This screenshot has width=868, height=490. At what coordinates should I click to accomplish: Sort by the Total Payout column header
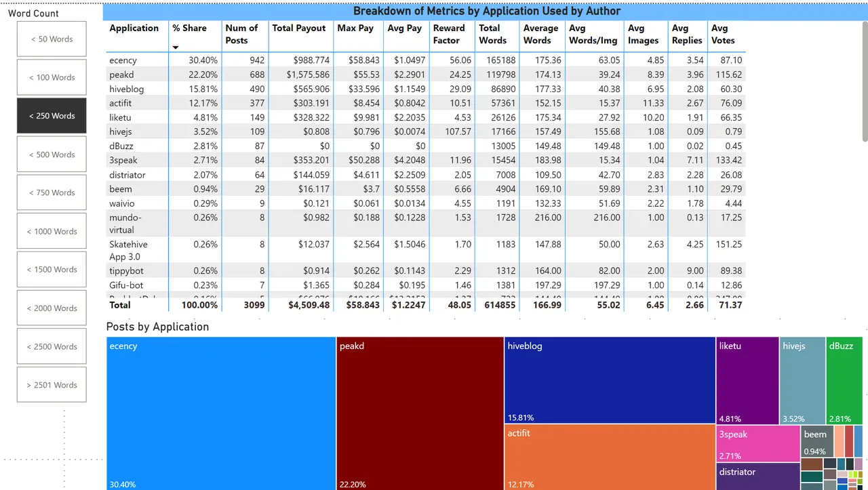[x=298, y=28]
